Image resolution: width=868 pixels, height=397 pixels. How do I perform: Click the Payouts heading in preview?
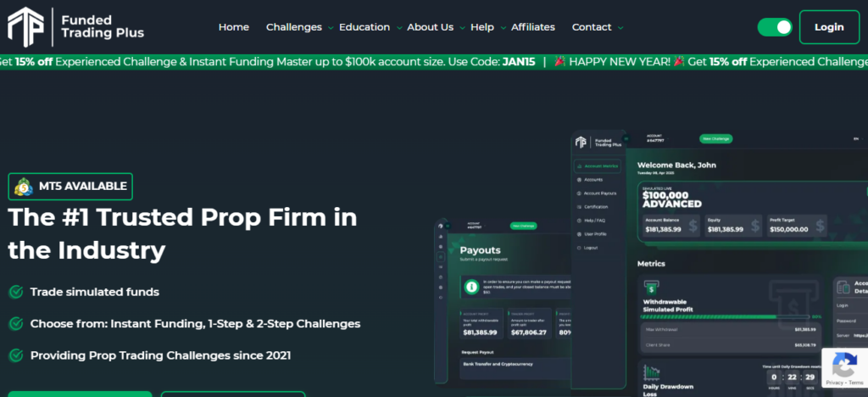point(480,250)
